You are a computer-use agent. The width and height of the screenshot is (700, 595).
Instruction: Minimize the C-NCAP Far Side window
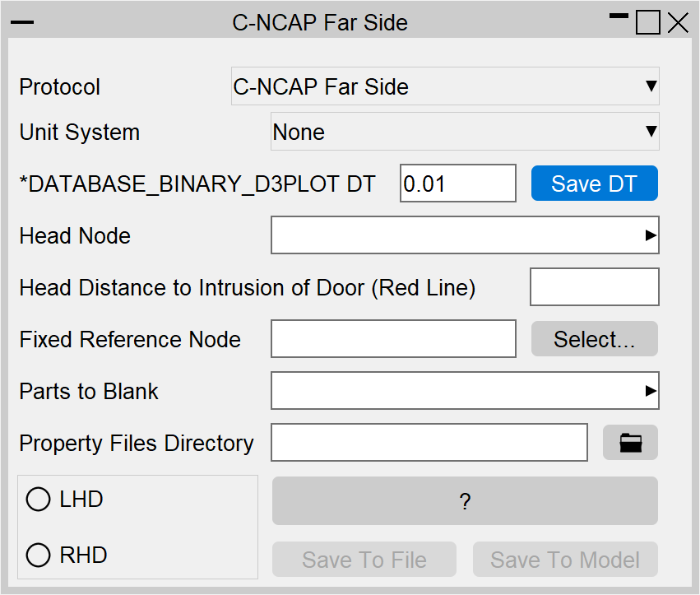pos(619,16)
